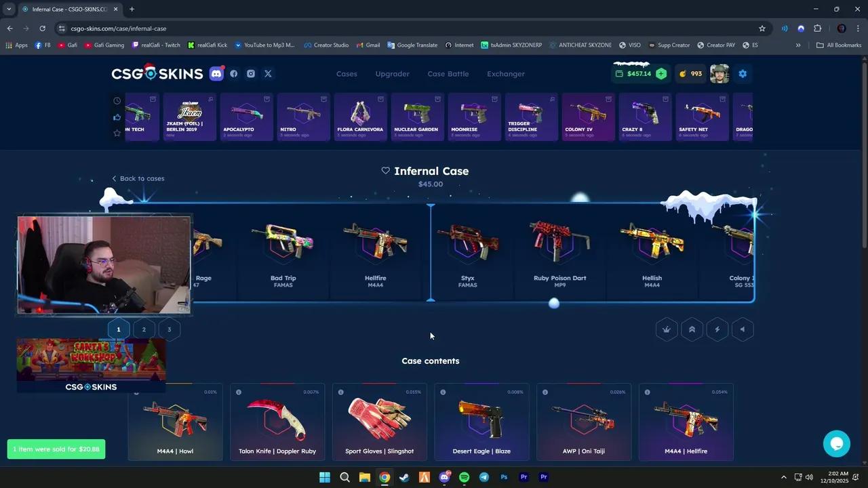Open the Upgrader menu item

[x=392, y=74]
